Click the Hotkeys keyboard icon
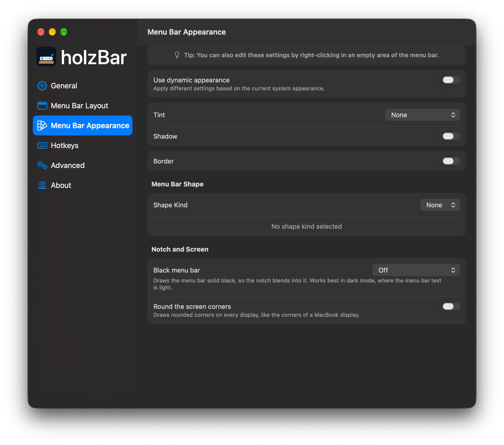The width and height of the screenshot is (504, 445). pyautogui.click(x=42, y=146)
